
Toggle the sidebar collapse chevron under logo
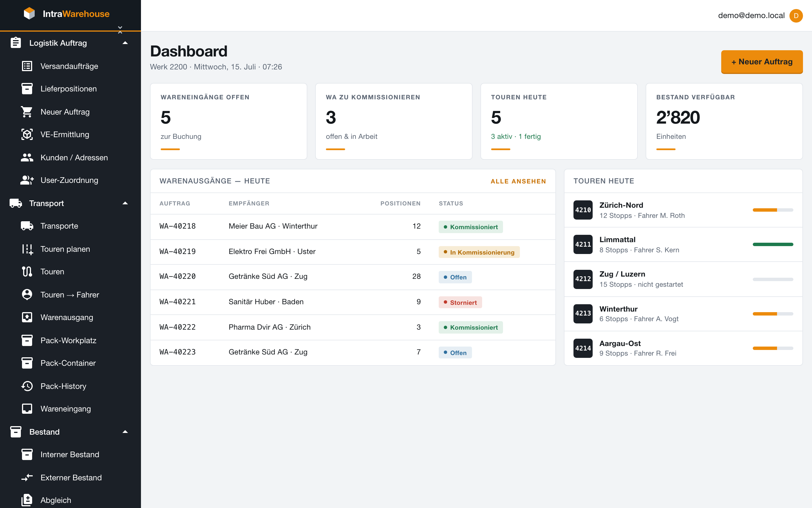[x=120, y=30]
